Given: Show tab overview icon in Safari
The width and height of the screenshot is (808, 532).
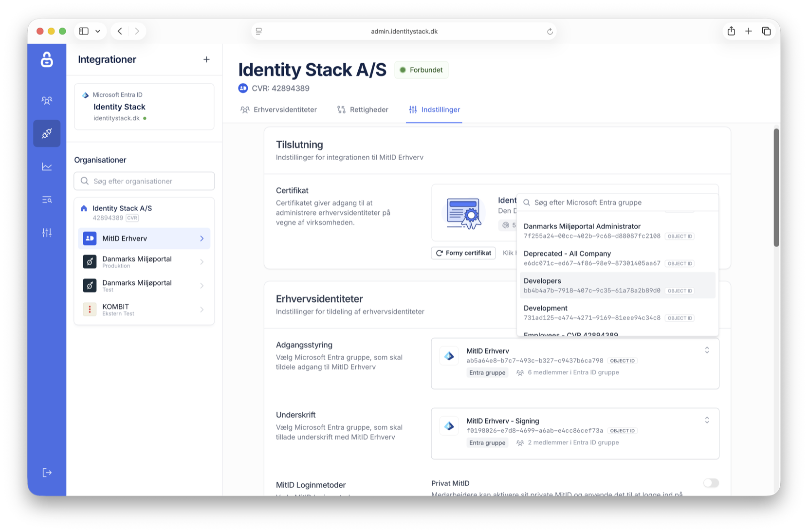Looking at the screenshot, I should coord(766,31).
